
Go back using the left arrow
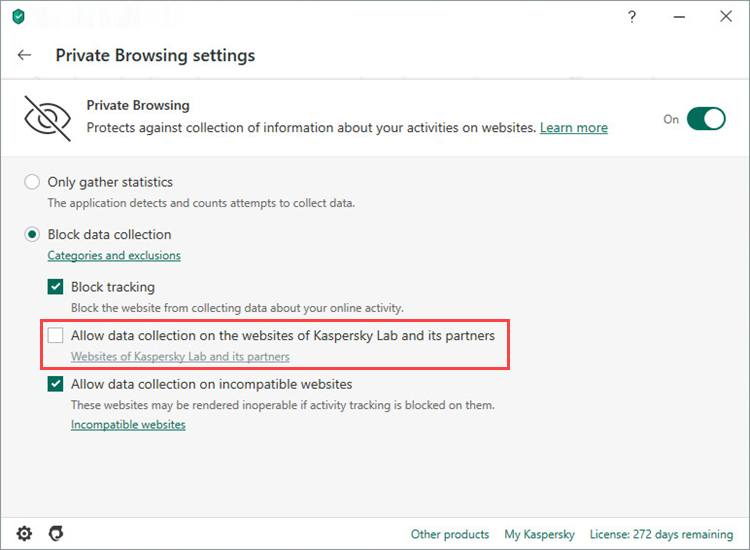click(x=24, y=55)
